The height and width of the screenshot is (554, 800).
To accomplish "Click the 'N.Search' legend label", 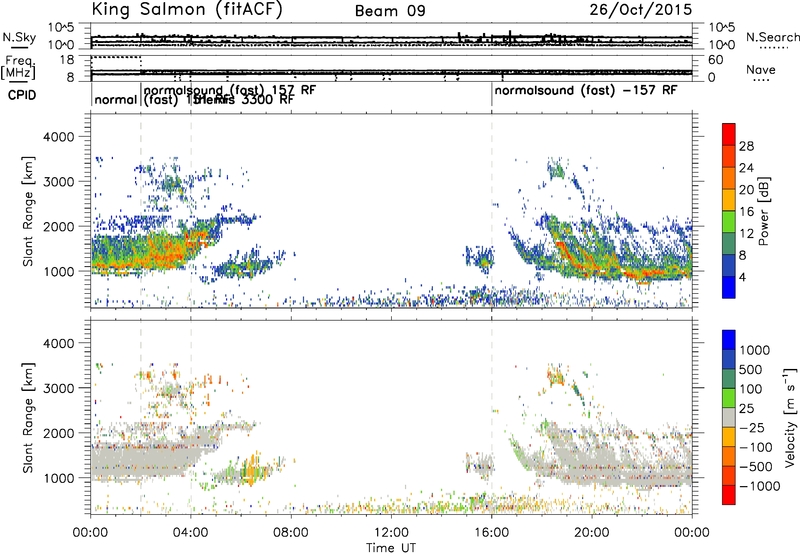I will click(x=772, y=37).
